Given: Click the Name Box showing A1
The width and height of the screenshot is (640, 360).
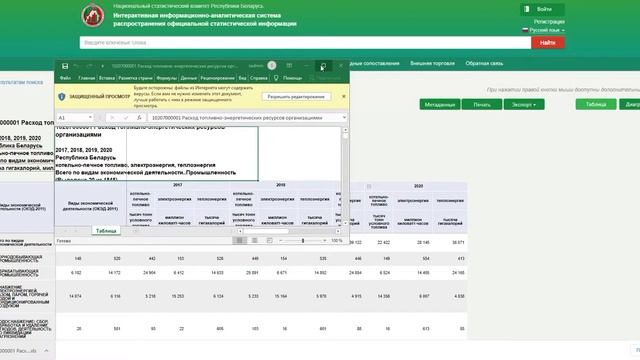Looking at the screenshot, I should tap(72, 118).
